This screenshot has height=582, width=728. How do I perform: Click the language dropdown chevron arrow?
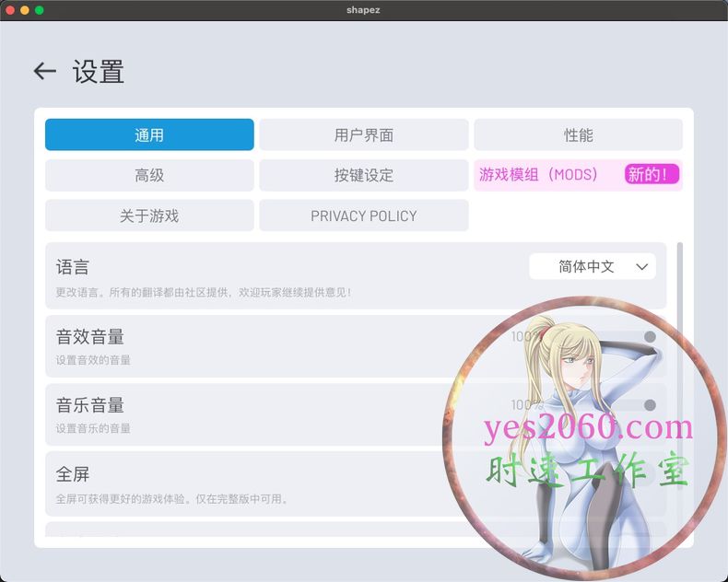(642, 267)
